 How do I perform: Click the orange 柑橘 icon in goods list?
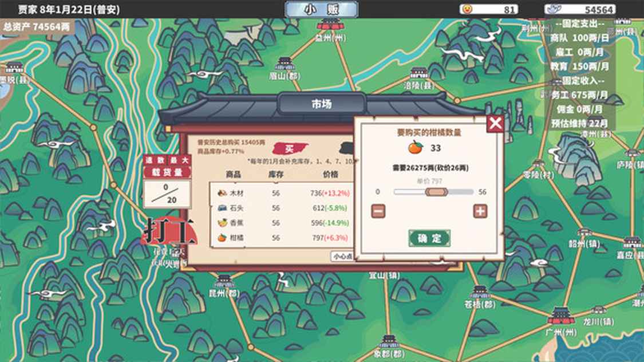[x=222, y=238]
